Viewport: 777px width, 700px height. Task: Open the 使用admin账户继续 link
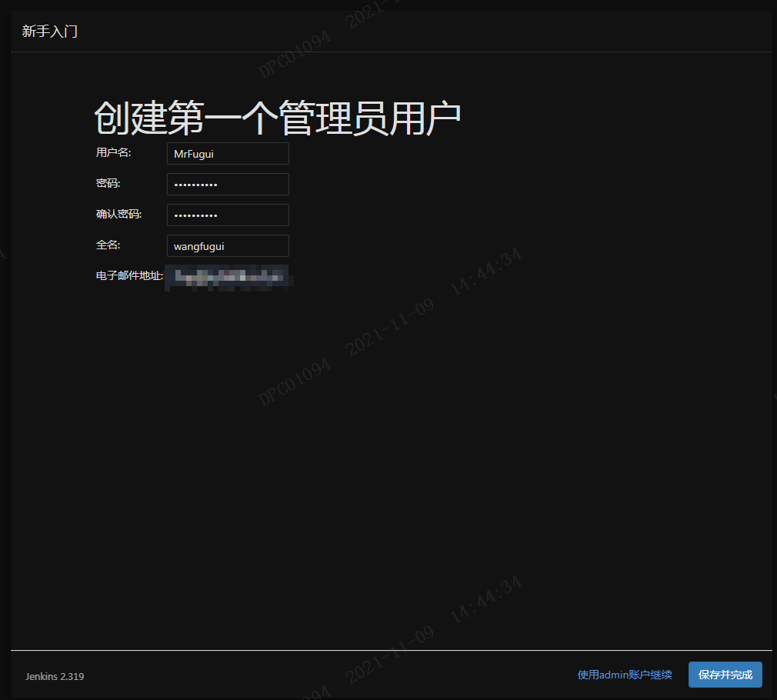(624, 675)
